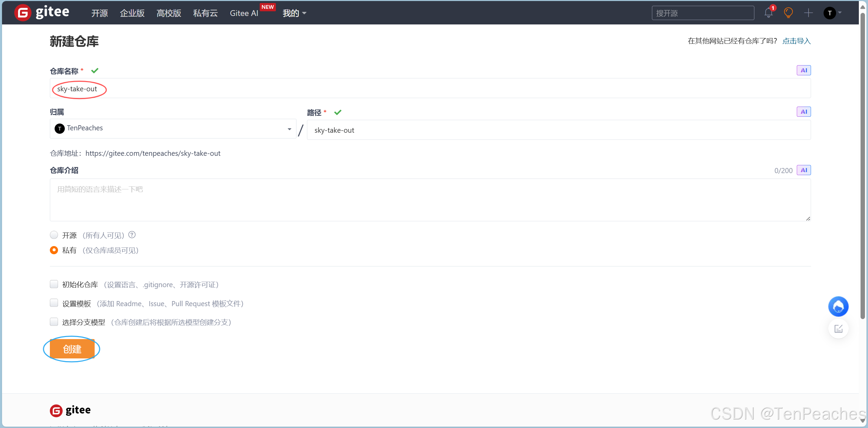The image size is (868, 428).
Task: Select the 开源 public radio button
Action: [54, 235]
